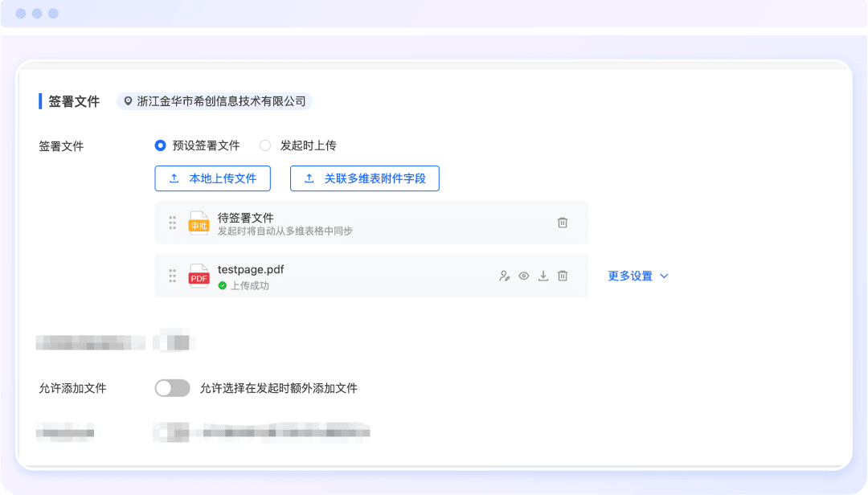Click the 关联多维表附件字段 button
Screen dimensions: 868x495
(x=365, y=178)
